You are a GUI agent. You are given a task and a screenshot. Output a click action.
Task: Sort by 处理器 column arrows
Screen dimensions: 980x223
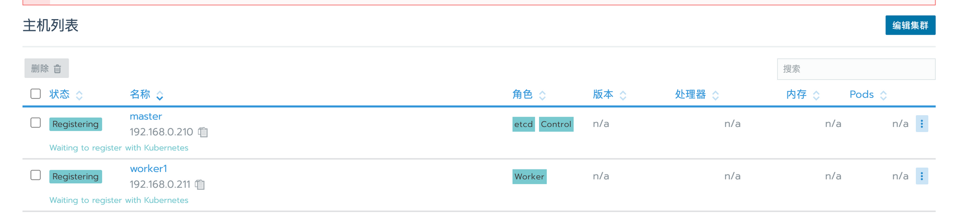[x=715, y=95]
